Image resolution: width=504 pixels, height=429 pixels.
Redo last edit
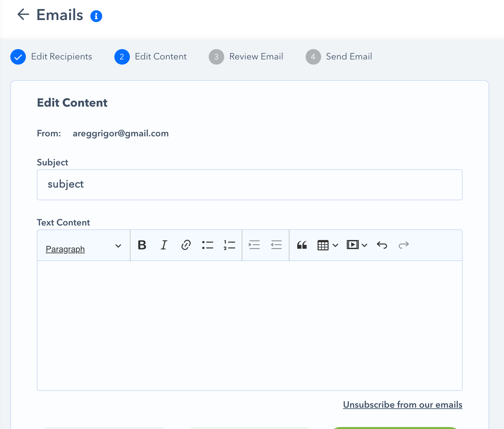tap(404, 245)
